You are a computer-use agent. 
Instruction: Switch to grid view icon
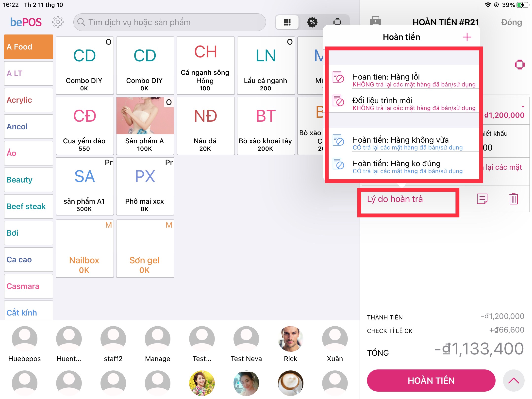(x=287, y=22)
